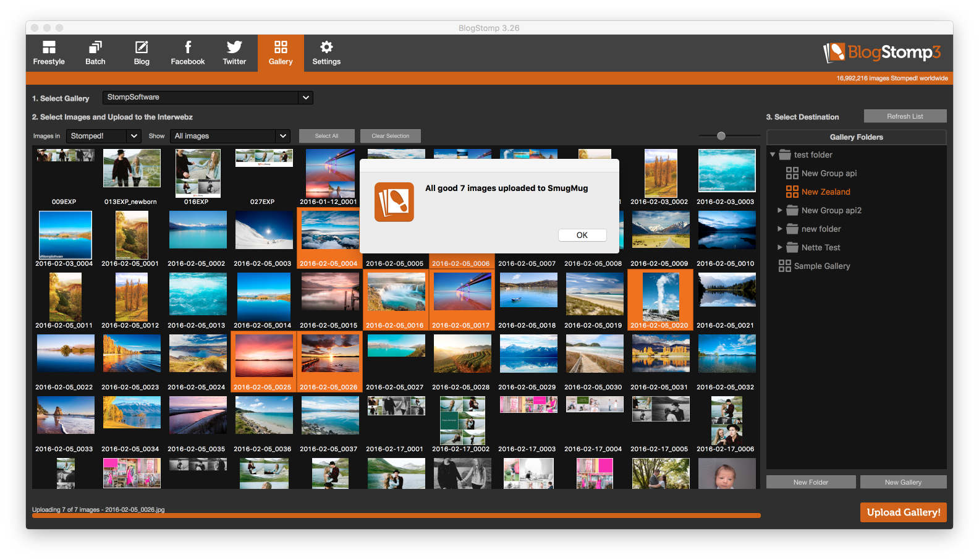Select the Sample Gallery icon

point(785,266)
